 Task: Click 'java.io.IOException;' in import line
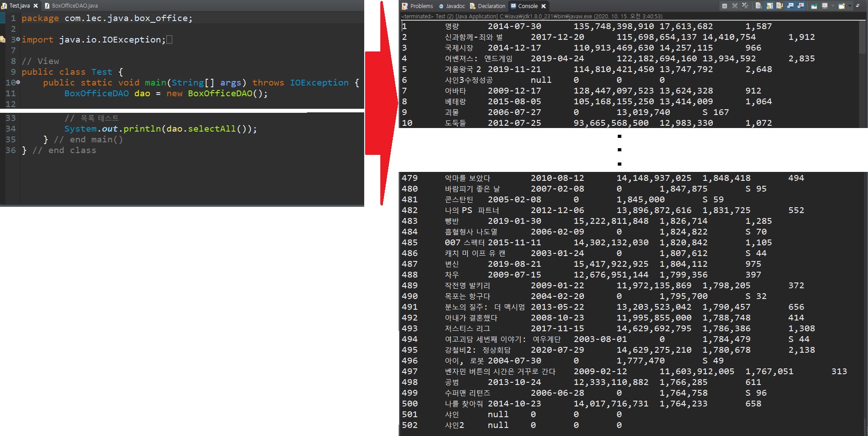tap(112, 40)
